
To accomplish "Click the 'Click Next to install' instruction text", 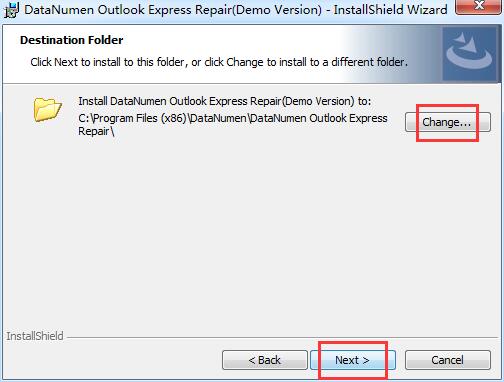I will pos(219,62).
